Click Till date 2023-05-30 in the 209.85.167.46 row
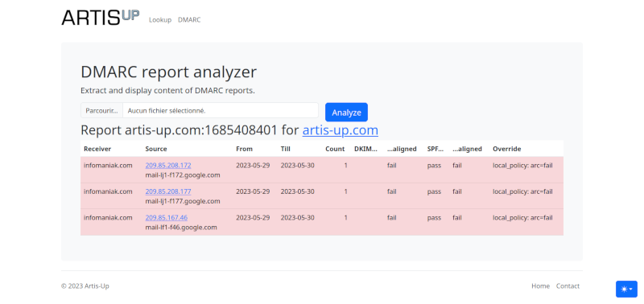The height and width of the screenshot is (304, 644). click(x=298, y=218)
